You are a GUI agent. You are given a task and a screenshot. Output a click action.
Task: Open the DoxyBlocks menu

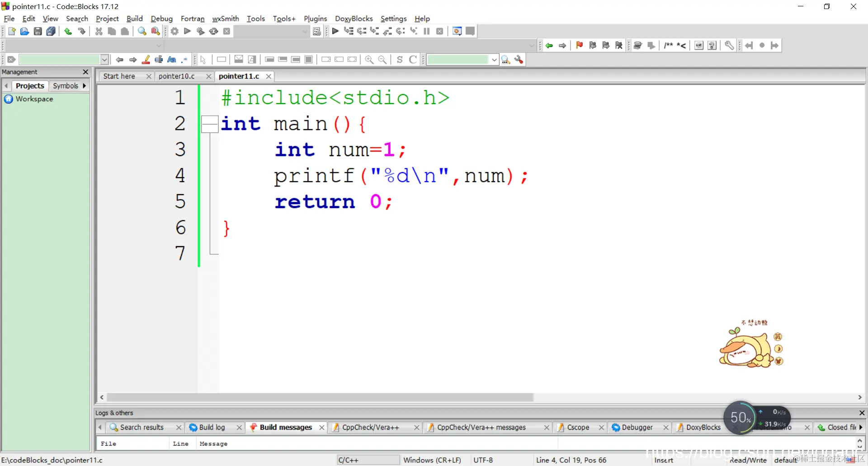coord(354,19)
